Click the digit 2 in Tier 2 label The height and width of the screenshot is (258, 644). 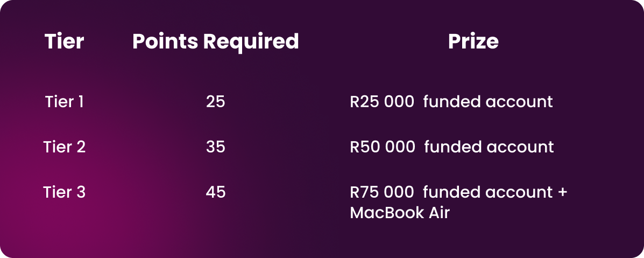tap(81, 147)
